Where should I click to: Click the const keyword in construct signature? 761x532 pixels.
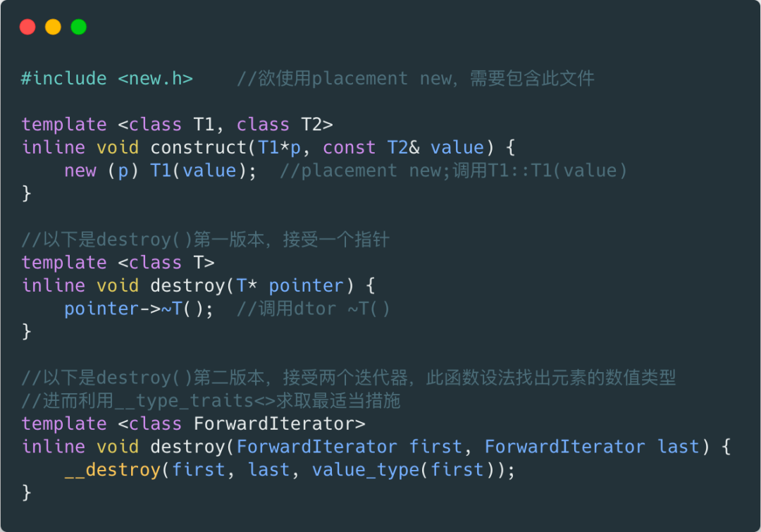click(349, 147)
